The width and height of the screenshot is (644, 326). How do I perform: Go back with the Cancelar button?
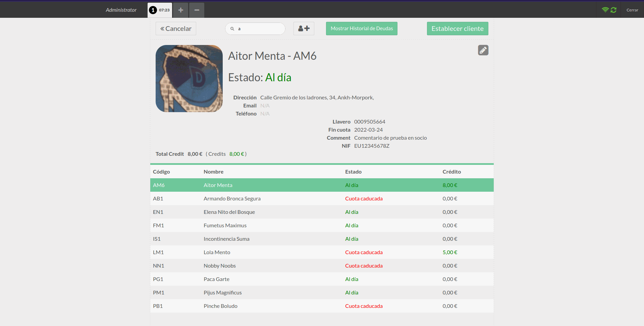(176, 29)
